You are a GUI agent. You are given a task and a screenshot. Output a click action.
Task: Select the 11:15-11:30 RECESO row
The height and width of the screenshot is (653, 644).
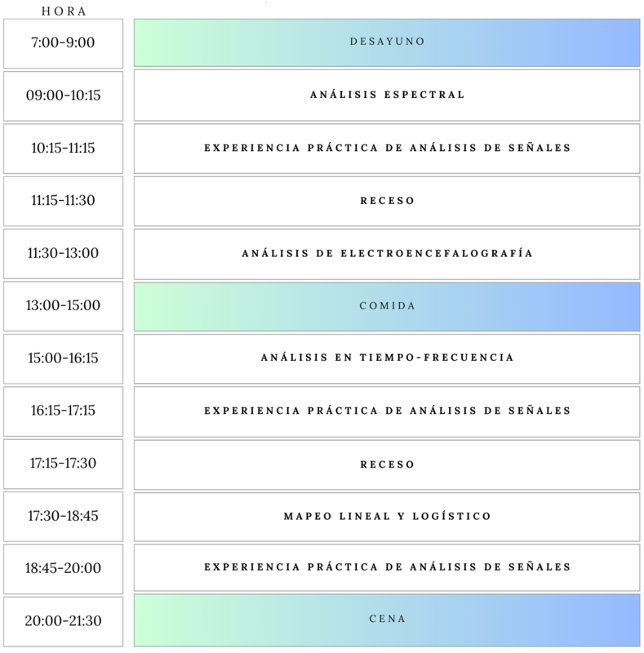[x=387, y=201]
